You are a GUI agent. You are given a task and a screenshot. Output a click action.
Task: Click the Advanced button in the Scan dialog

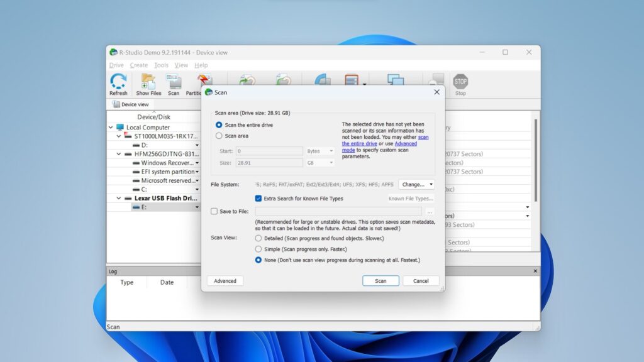[225, 280]
